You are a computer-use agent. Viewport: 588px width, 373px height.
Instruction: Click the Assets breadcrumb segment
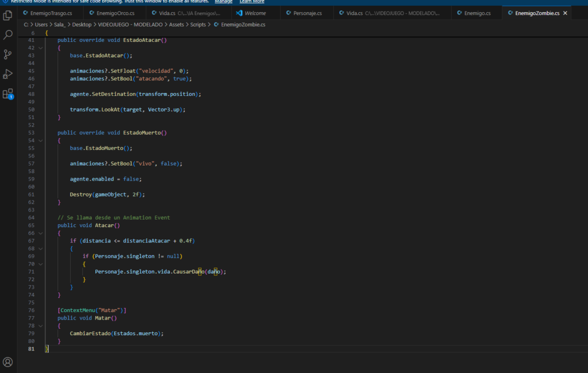tap(176, 24)
